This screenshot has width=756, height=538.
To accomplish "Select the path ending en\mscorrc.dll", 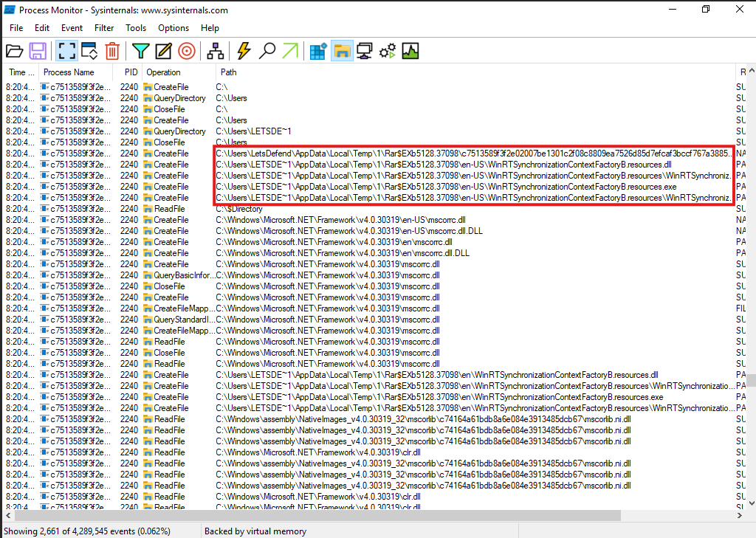I will click(x=334, y=242).
